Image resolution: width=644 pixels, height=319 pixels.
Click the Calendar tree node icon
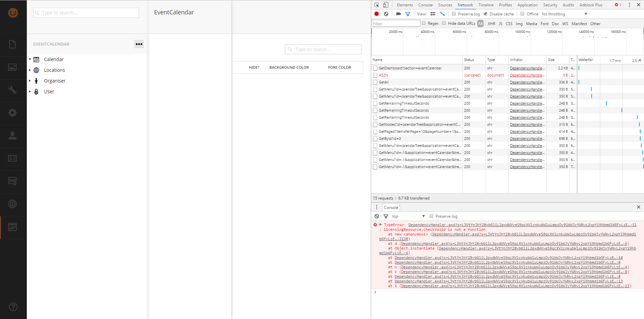[x=36, y=59]
